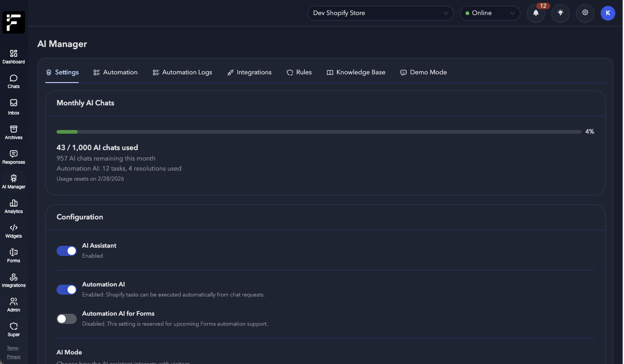Open the Automation Logs tab
This screenshot has height=364, width=624.
pyautogui.click(x=182, y=72)
